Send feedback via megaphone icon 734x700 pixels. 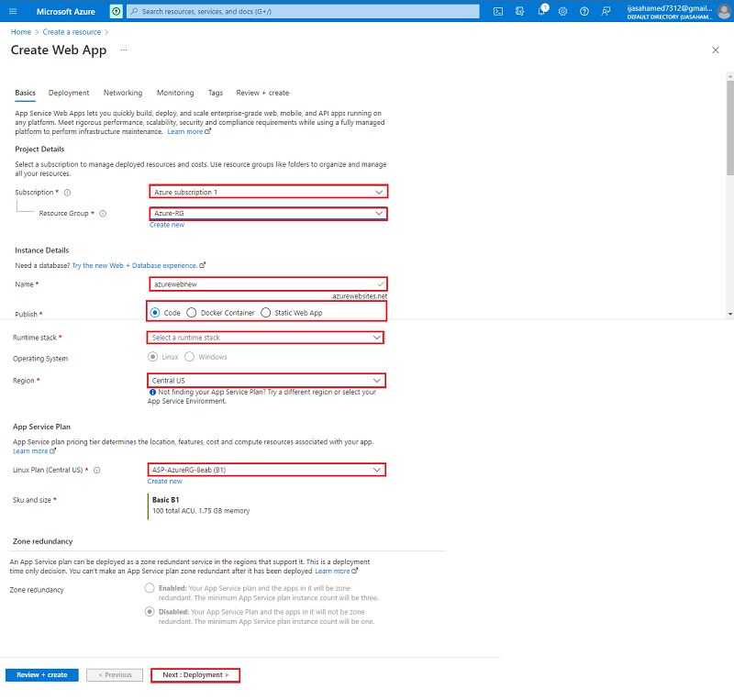606,11
